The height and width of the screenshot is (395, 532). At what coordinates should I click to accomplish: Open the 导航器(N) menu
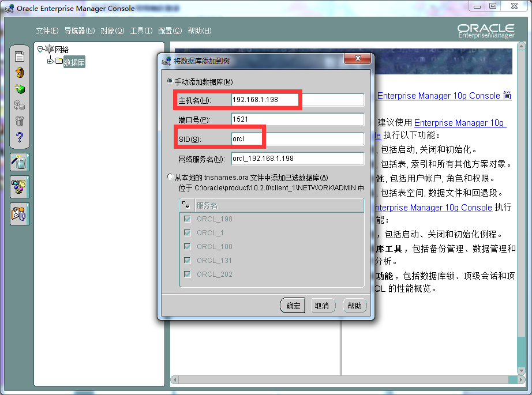[80, 31]
